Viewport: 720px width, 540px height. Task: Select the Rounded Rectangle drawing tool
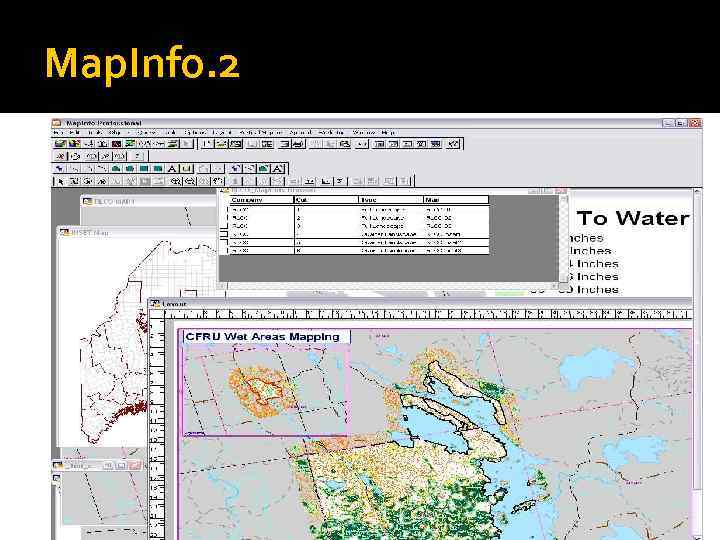coord(158,169)
